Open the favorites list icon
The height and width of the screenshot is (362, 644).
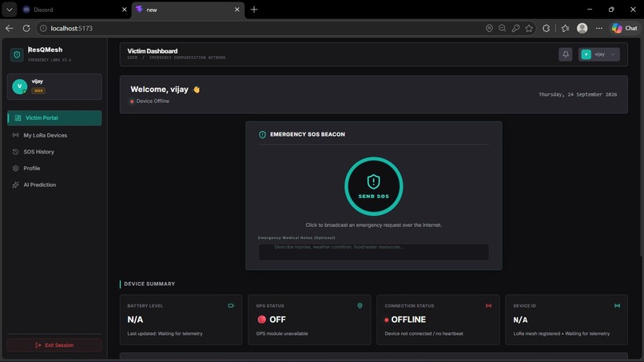click(565, 28)
